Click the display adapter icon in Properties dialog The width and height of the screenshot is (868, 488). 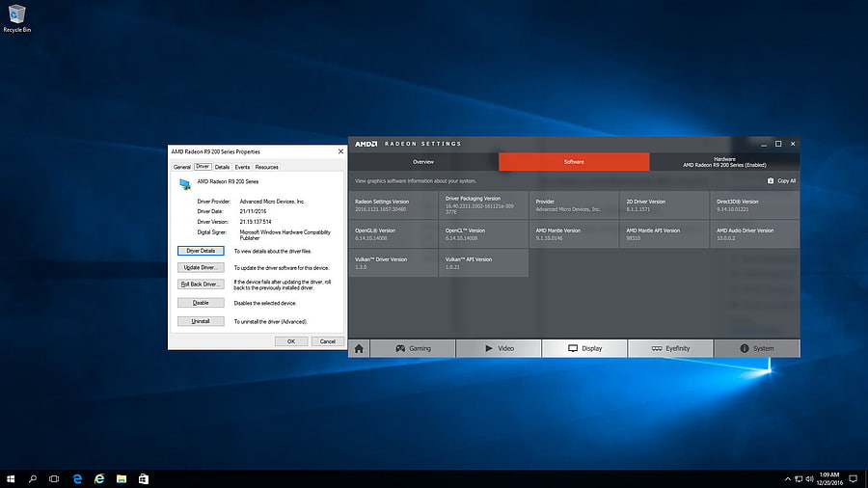click(185, 184)
